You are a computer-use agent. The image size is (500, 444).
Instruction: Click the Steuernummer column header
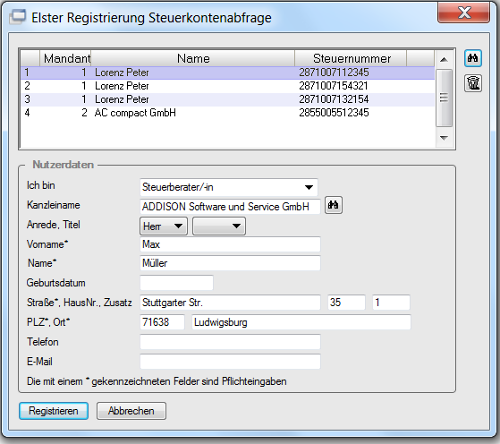pyautogui.click(x=351, y=58)
